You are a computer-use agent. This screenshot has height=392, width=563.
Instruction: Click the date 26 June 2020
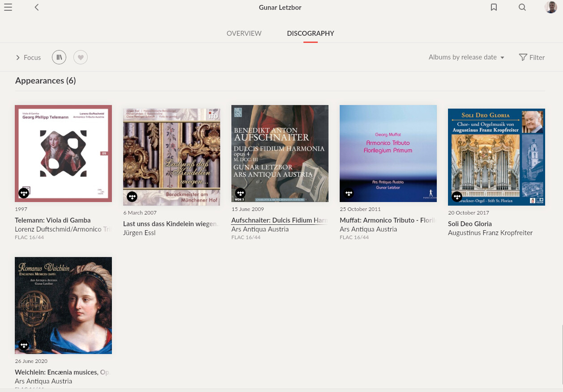tap(31, 361)
